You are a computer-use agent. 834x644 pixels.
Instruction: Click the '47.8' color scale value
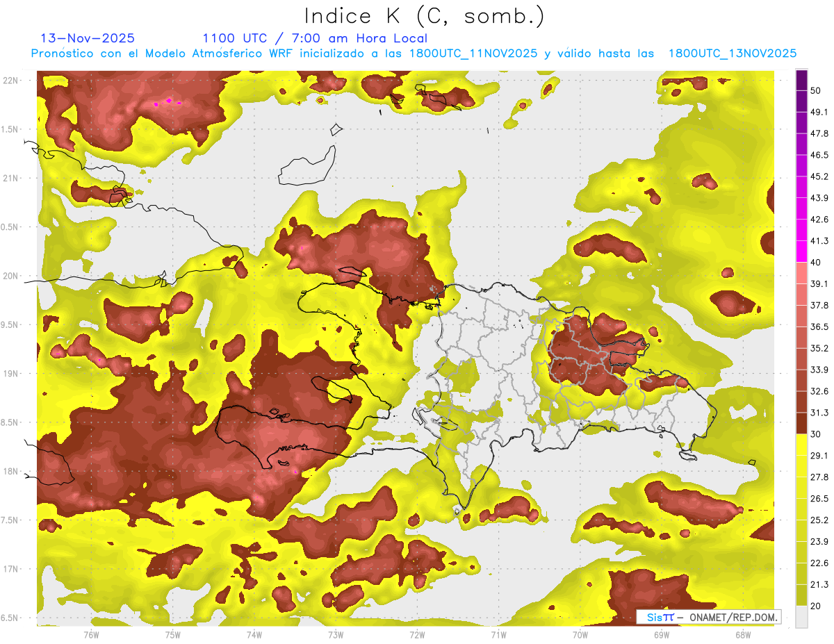click(x=819, y=133)
